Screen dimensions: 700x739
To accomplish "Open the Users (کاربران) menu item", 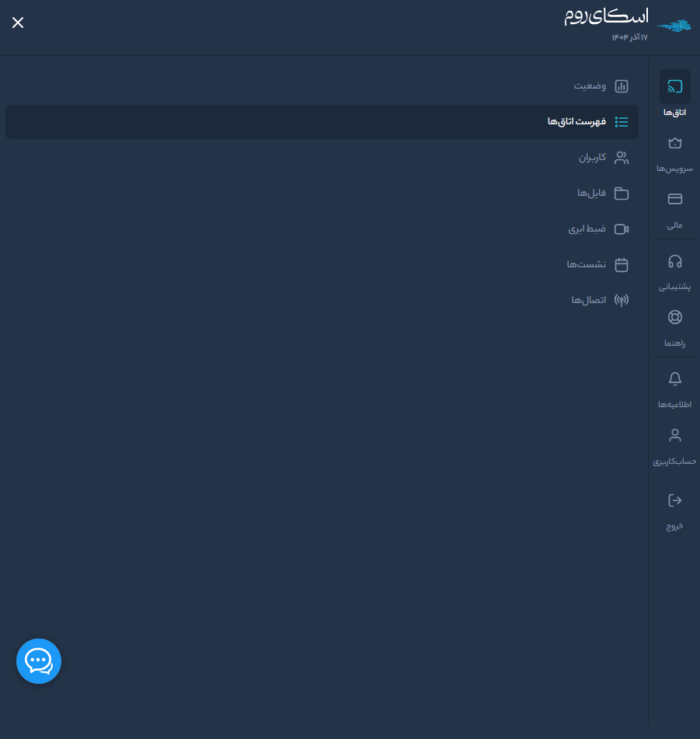I will point(602,158).
